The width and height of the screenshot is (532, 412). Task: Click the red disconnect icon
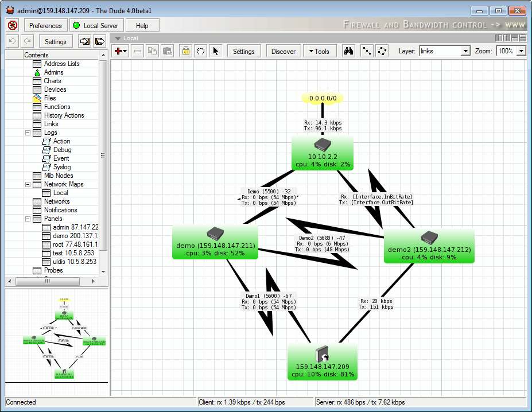click(x=13, y=25)
